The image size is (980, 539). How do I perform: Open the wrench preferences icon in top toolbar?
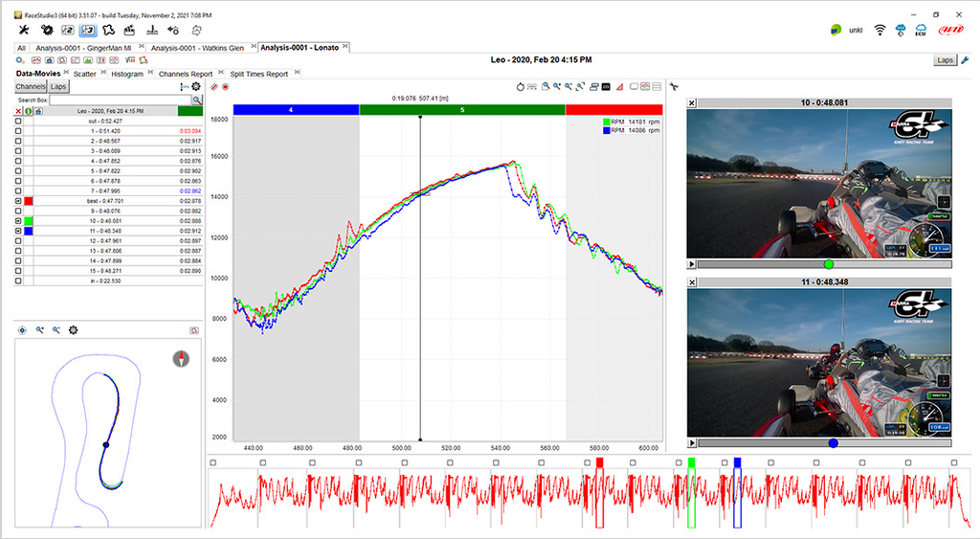point(25,30)
